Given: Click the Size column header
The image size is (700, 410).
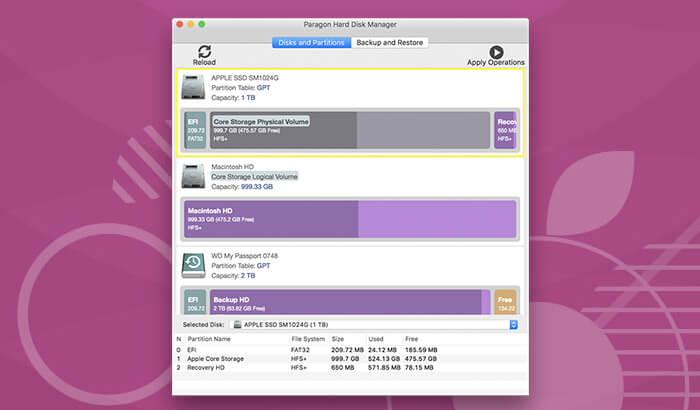Looking at the screenshot, I should coord(338,339).
